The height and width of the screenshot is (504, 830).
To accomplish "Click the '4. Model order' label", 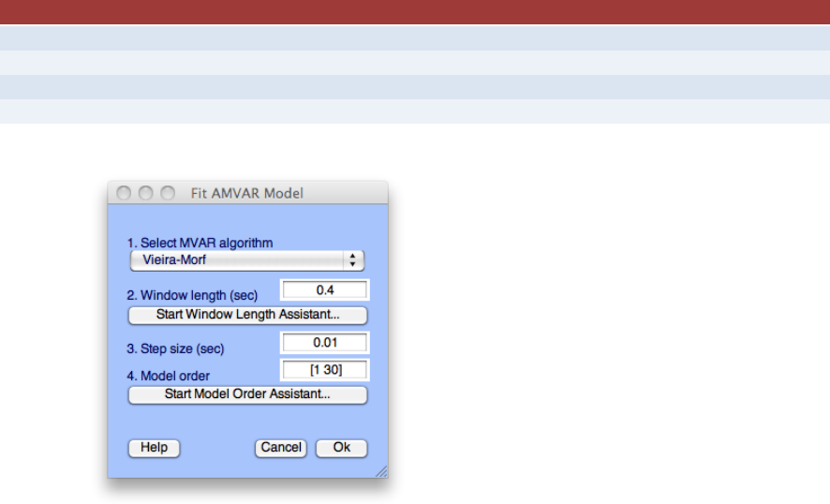I will pos(169,376).
